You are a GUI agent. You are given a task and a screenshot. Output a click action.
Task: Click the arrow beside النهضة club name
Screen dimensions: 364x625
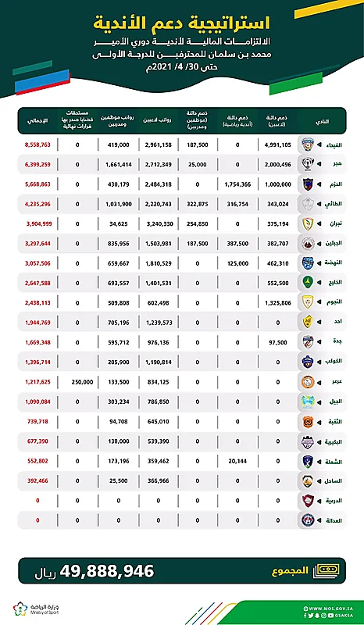pos(319,263)
